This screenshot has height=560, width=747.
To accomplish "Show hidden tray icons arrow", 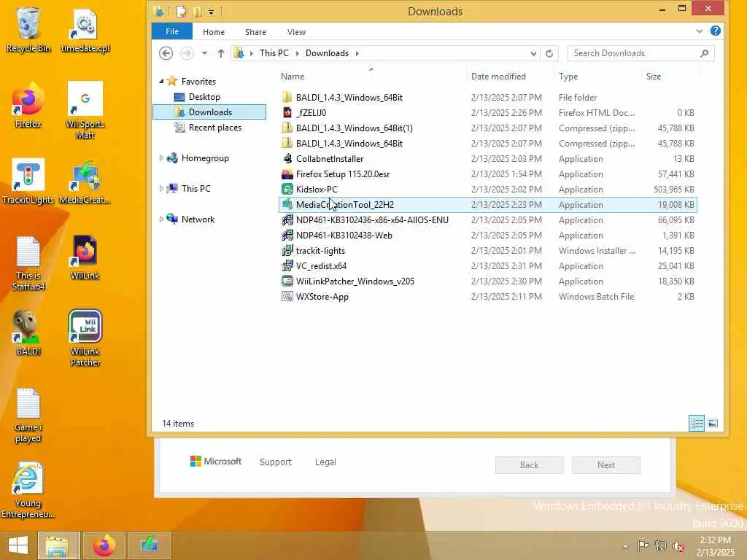I will [625, 545].
